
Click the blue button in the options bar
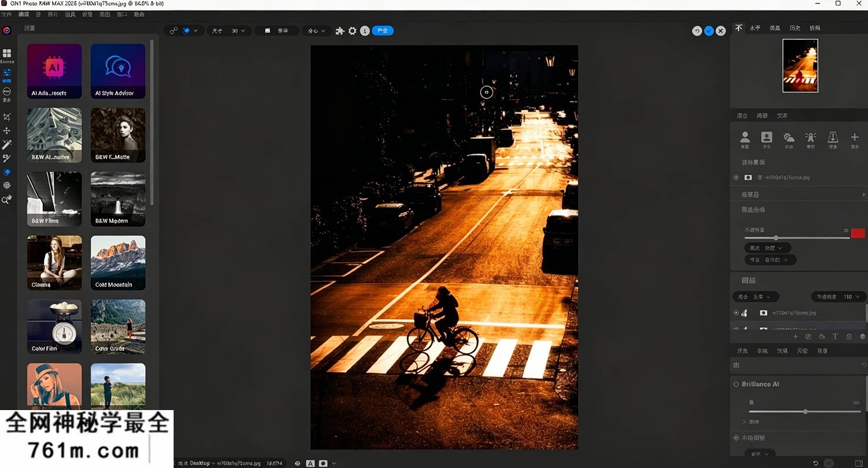click(382, 31)
